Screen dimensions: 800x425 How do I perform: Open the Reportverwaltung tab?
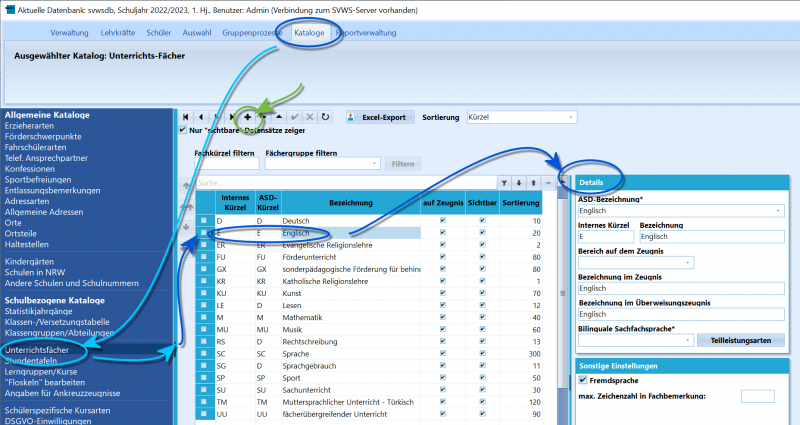366,33
